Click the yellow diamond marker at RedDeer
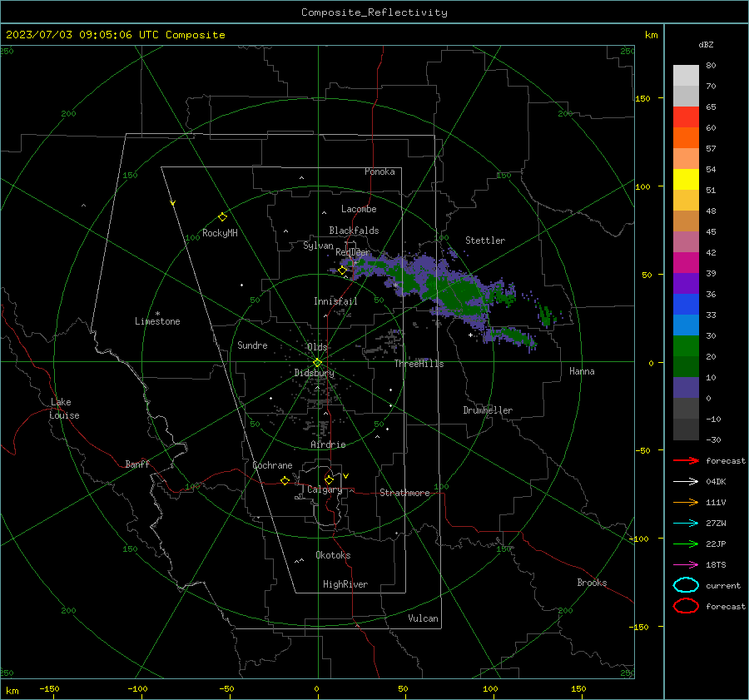The image size is (749, 700). tap(342, 271)
